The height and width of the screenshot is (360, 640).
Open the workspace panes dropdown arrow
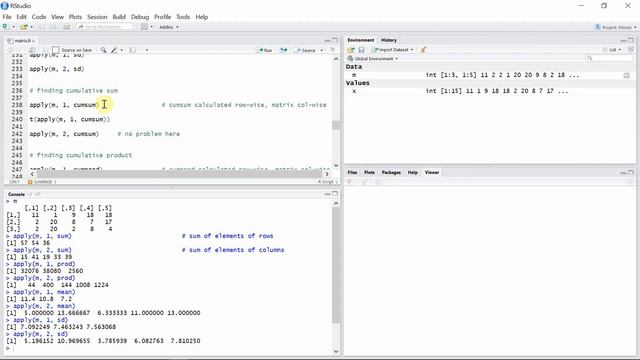coord(151,27)
